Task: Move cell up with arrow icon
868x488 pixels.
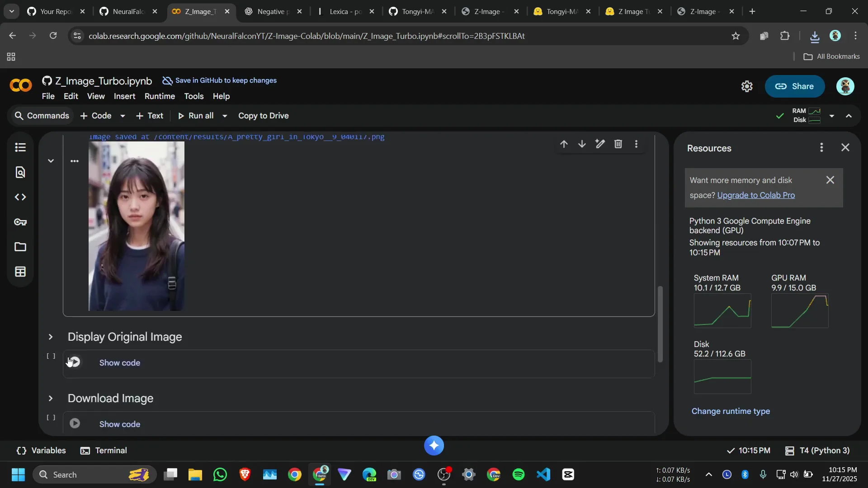Action: [x=564, y=144]
